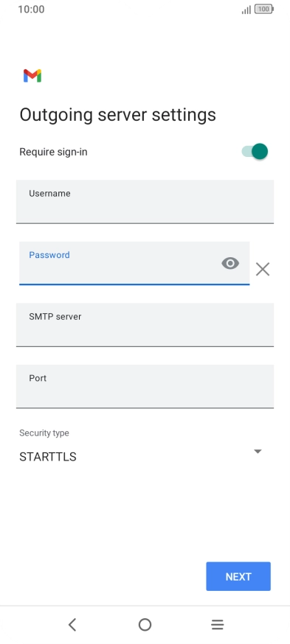
Task: Expand the Security type dropdown arrow
Action: [x=258, y=452]
